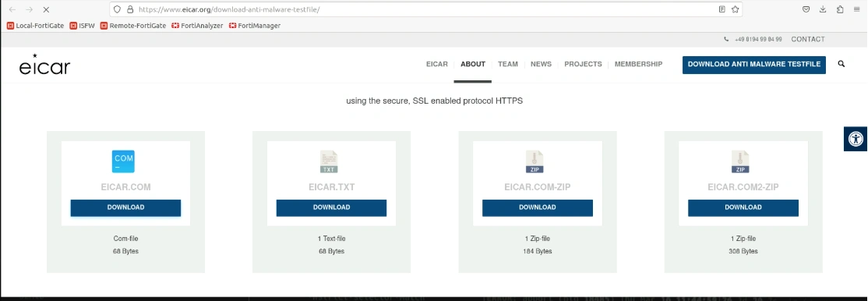The height and width of the screenshot is (301, 868).
Task: Click DOWNLOAD ANTI MALWARE TESTFILE button
Action: 754,64
